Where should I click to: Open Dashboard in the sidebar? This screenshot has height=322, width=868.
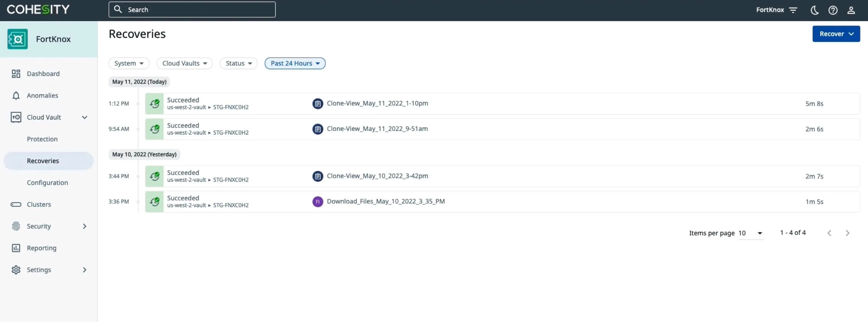pos(43,74)
